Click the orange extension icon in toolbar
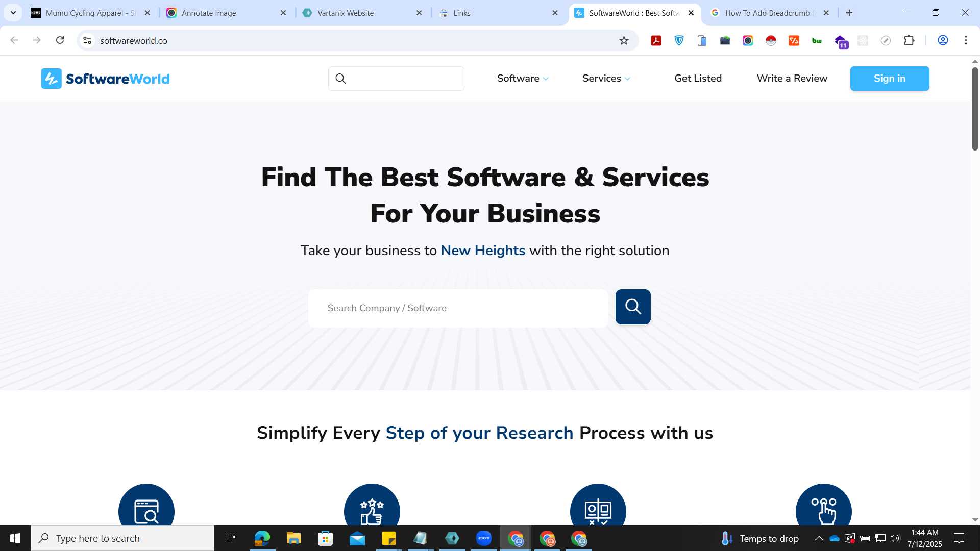Viewport: 980px width, 551px height. tap(794, 40)
